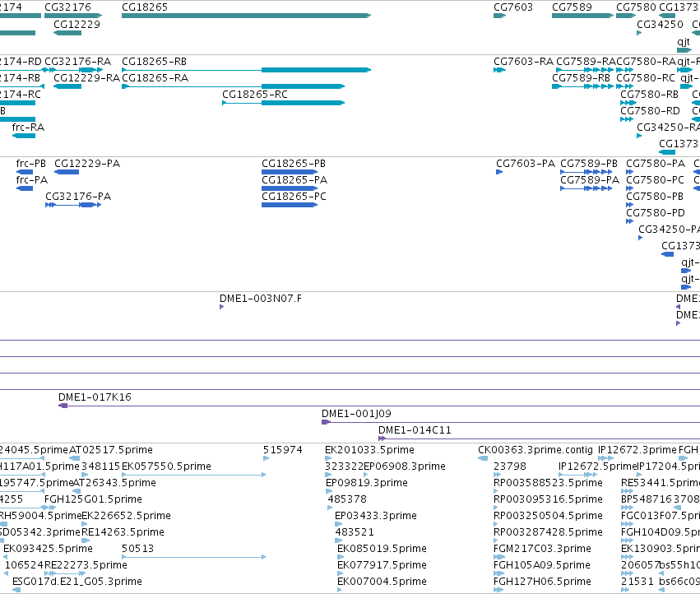Click EST RP003287428.5prime
The image size is (700, 594).
[x=496, y=541]
